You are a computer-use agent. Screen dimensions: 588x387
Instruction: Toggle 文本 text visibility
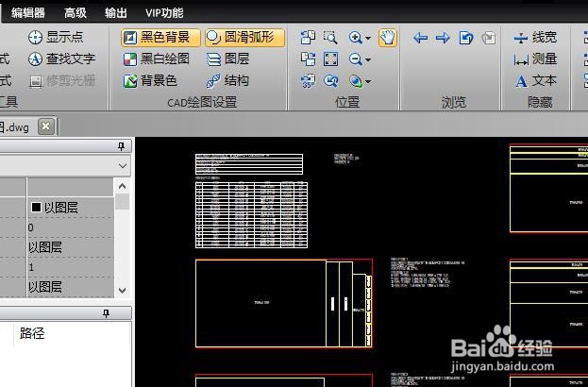(535, 80)
